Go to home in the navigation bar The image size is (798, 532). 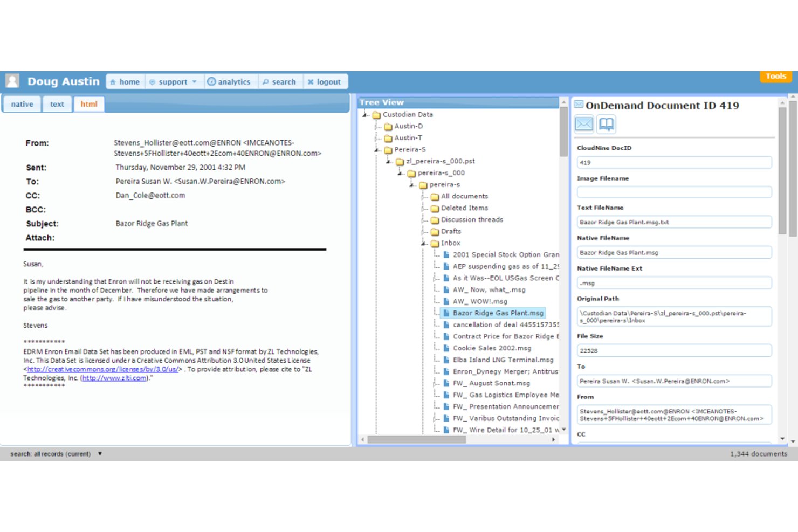click(x=125, y=82)
